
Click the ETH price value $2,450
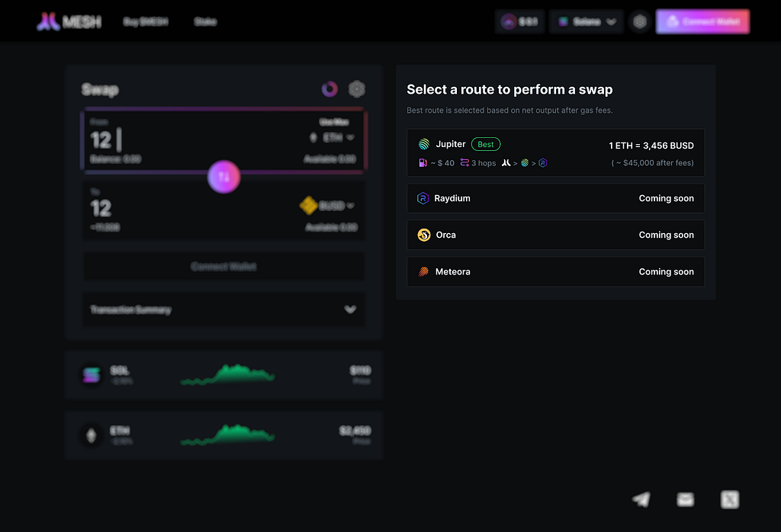pos(355,431)
